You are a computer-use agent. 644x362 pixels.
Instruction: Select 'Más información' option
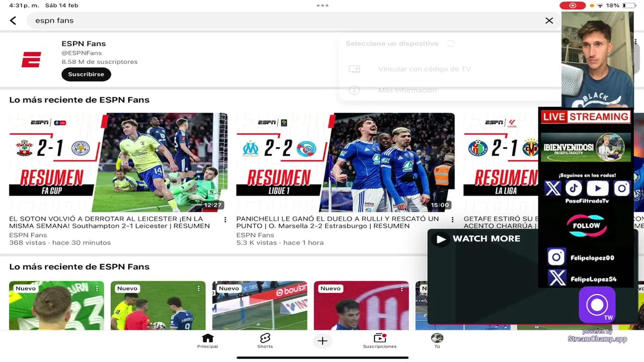[x=408, y=90]
